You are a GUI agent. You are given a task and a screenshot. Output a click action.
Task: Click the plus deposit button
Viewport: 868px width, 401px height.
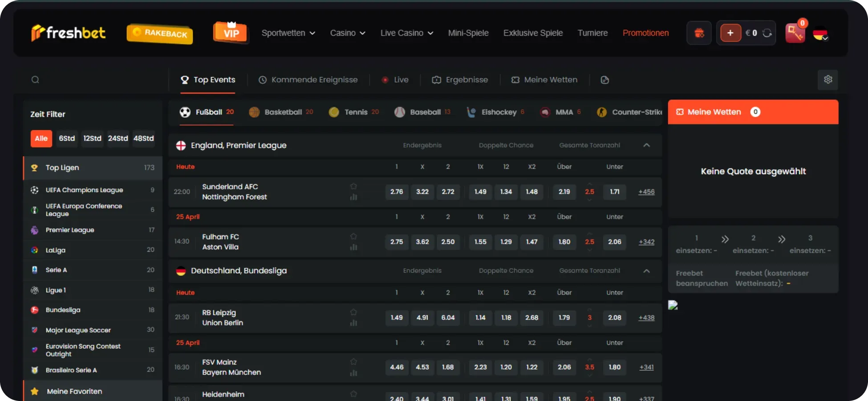(x=730, y=33)
